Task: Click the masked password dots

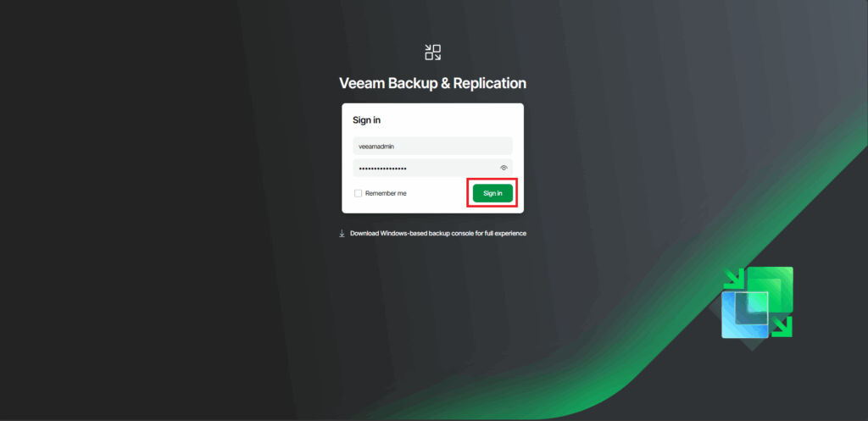Action: 383,169
